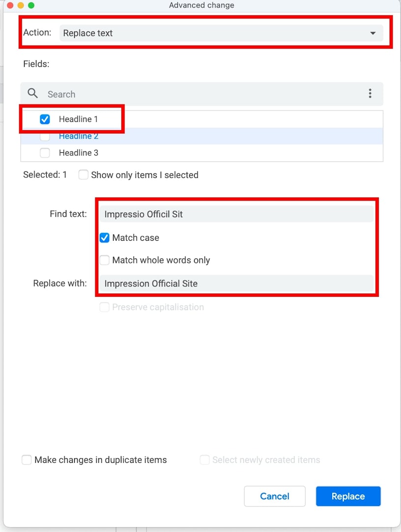Click the green maximize window button
The image size is (401, 532).
point(31,5)
